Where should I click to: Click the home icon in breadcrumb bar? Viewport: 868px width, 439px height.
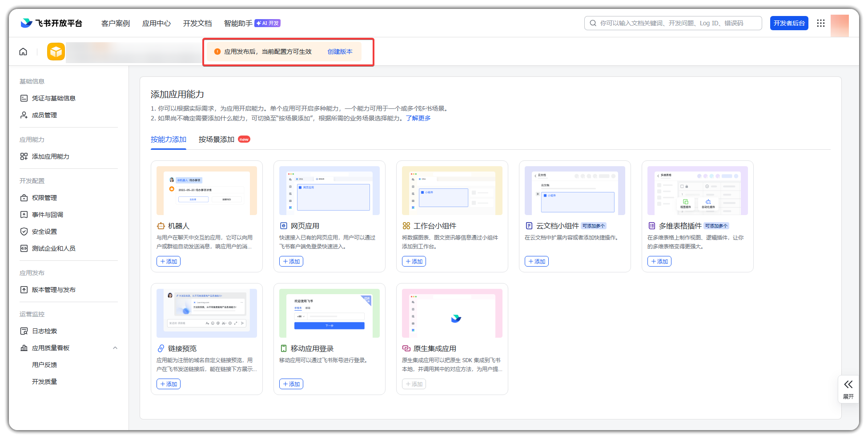pos(23,52)
